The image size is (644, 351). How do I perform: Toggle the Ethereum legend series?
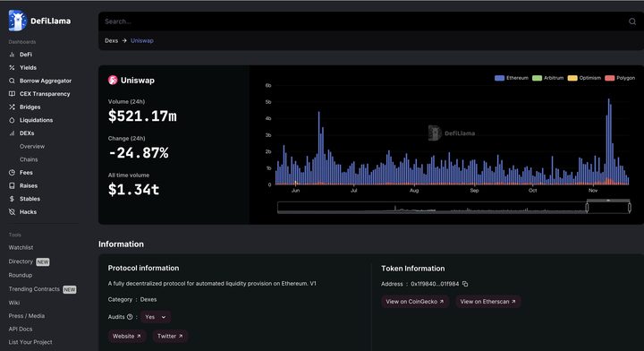pos(512,78)
